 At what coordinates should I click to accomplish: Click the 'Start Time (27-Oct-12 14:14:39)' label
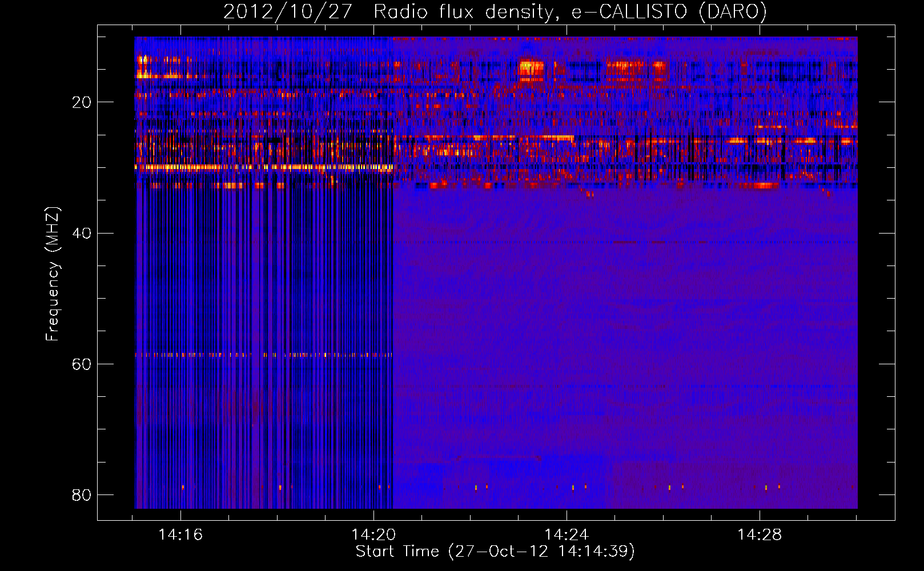[x=495, y=552]
